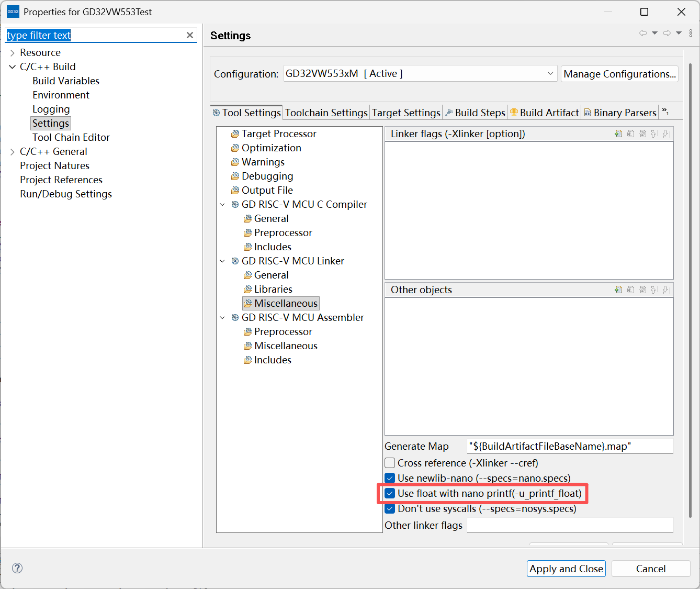Add a new Other objects entry
This screenshot has height=589, width=700.
click(618, 290)
